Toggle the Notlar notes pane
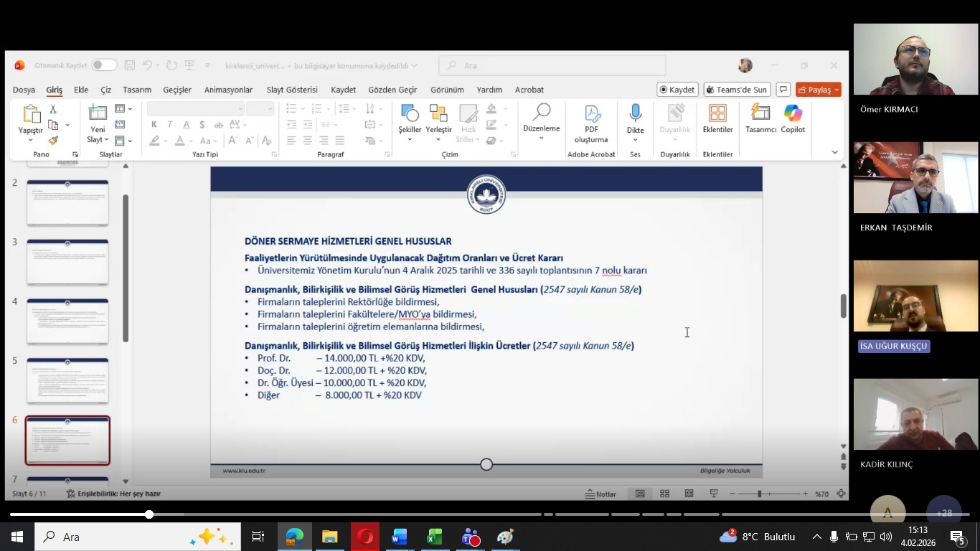Image resolution: width=980 pixels, height=551 pixels. [600, 494]
